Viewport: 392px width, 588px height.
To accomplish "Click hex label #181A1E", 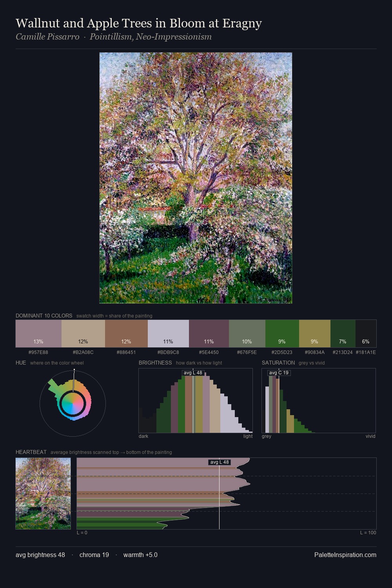I will coord(366,352).
